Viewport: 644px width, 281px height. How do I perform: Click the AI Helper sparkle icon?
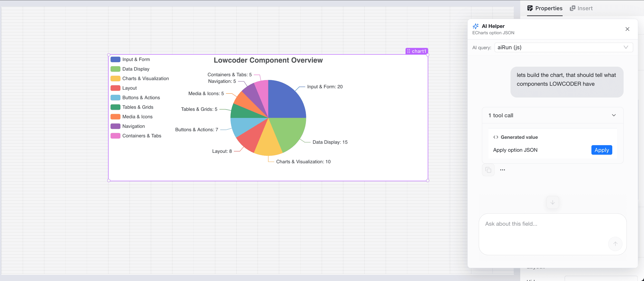pyautogui.click(x=476, y=26)
